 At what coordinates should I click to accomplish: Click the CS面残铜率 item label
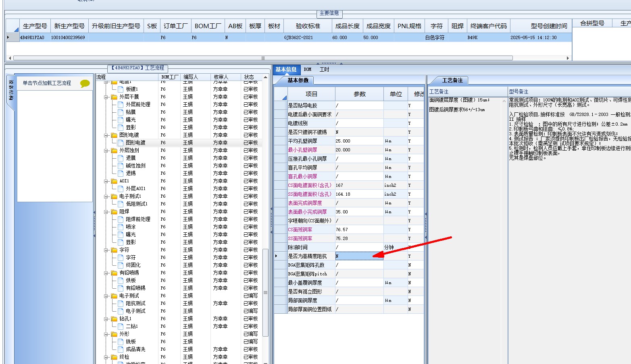click(300, 230)
